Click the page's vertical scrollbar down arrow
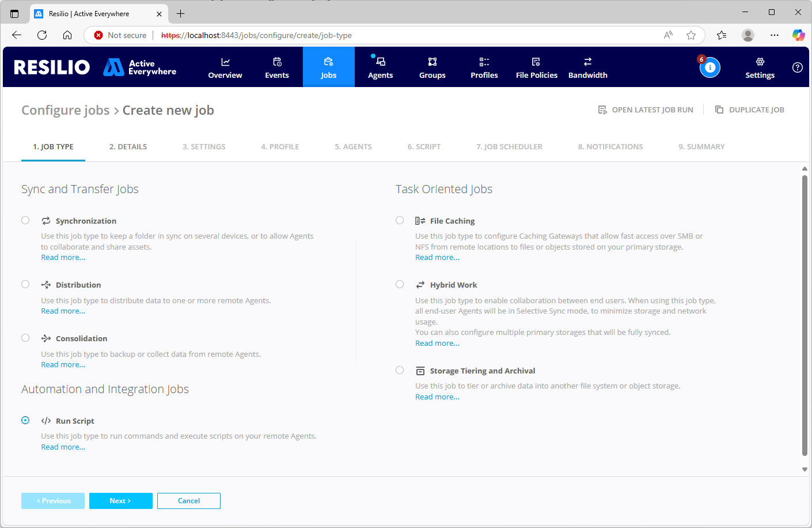Screen dimensions: 812x528 coord(805,469)
